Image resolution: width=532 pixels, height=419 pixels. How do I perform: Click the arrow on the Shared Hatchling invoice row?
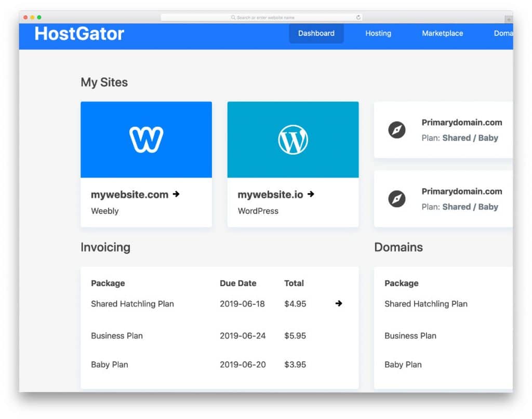pos(339,304)
